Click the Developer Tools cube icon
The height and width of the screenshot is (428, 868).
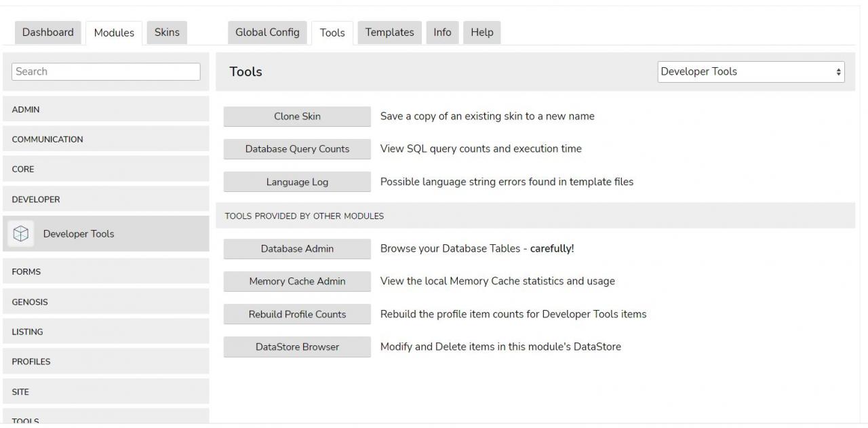(21, 234)
